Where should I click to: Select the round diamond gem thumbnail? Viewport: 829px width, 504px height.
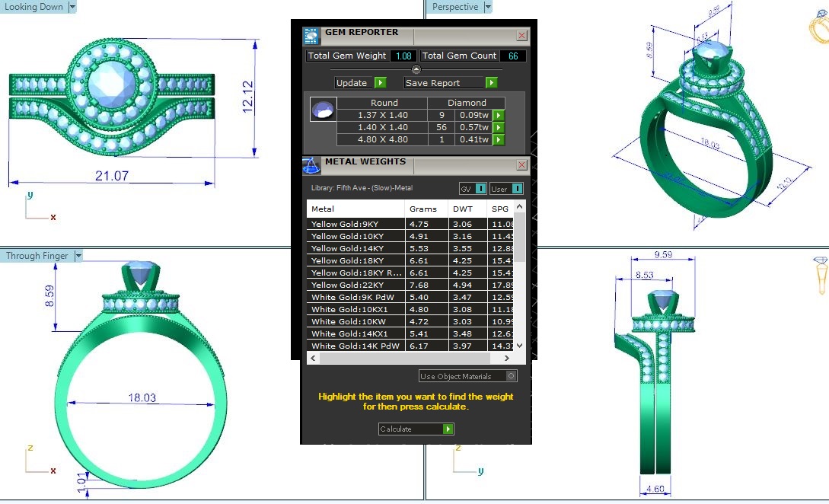pyautogui.click(x=324, y=110)
